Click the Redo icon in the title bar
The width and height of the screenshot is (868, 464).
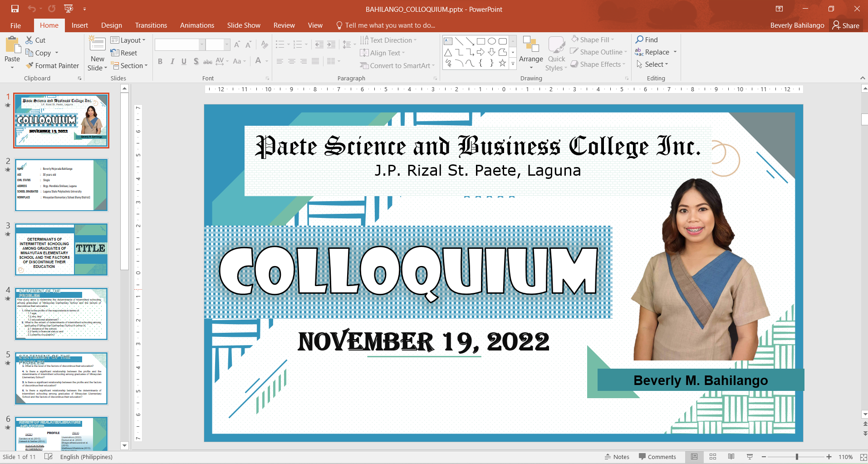point(52,9)
